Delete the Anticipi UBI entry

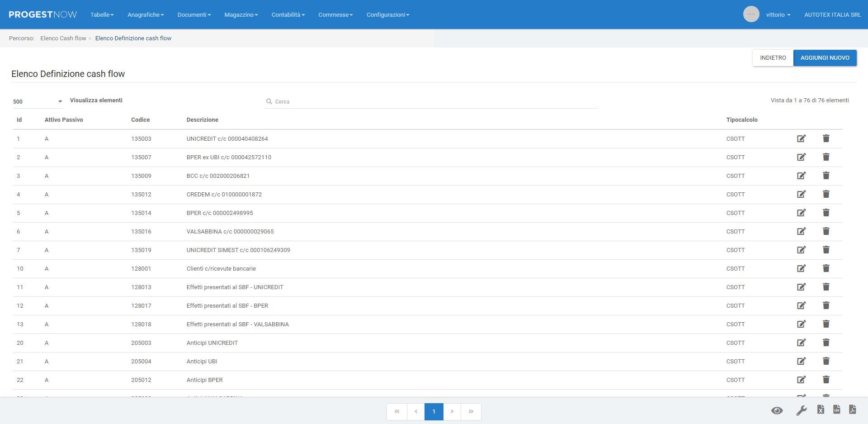[x=826, y=361]
